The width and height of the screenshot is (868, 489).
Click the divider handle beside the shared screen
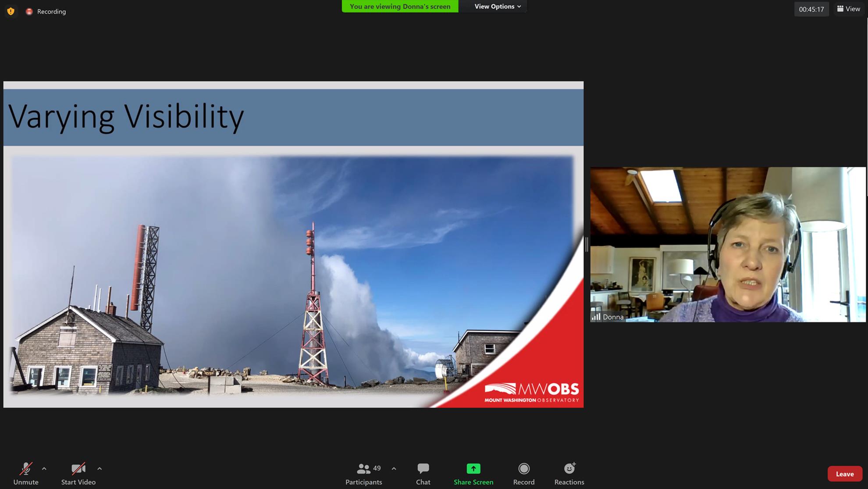587,244
